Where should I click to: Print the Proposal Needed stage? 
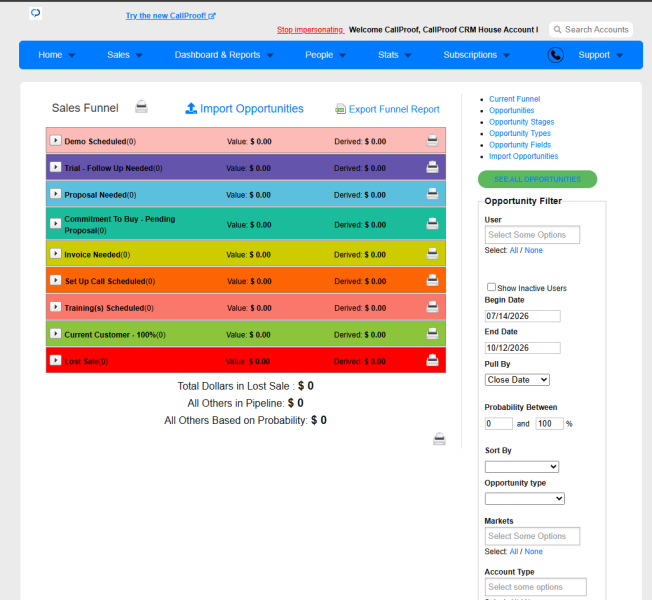coord(432,194)
